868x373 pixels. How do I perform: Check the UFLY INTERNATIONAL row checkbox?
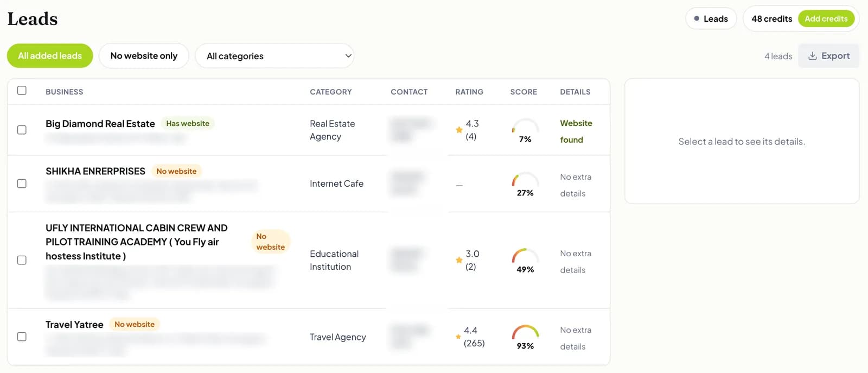coord(22,260)
